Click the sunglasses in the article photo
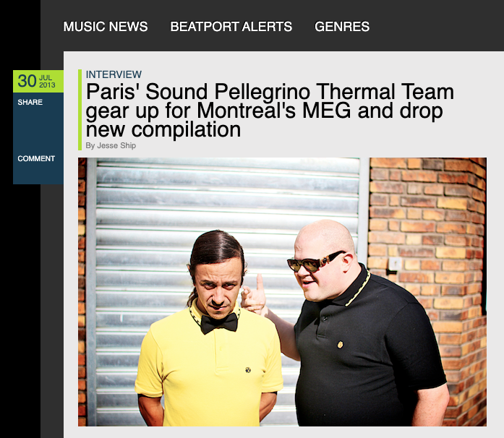This screenshot has height=438, width=504. 315,262
